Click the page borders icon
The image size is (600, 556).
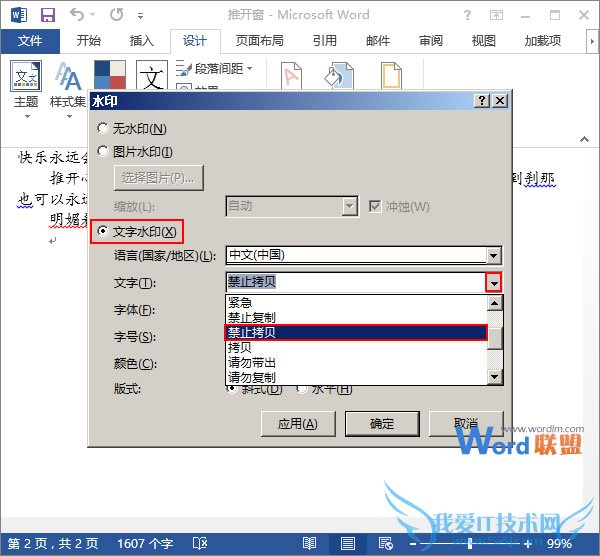point(391,75)
